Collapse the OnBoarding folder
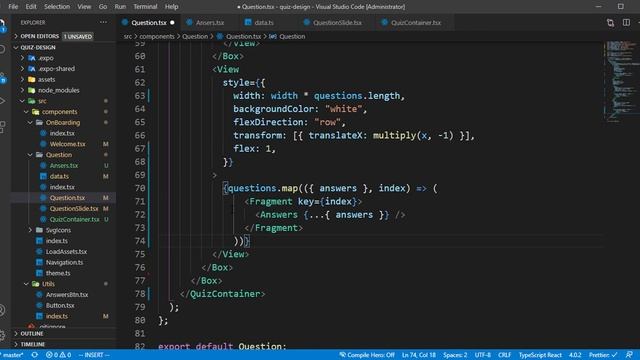This screenshot has height=360, width=640. coord(62,122)
